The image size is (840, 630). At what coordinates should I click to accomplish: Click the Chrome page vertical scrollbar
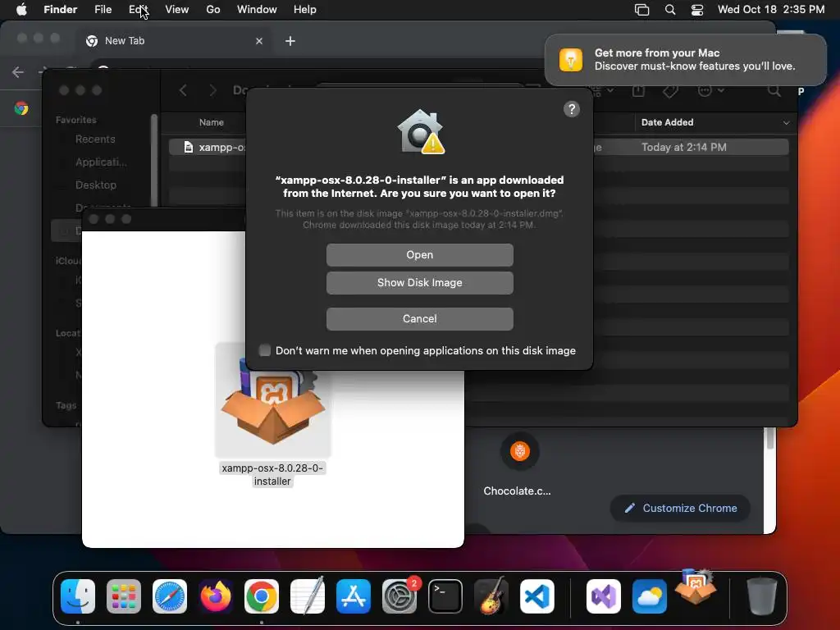pos(770,440)
